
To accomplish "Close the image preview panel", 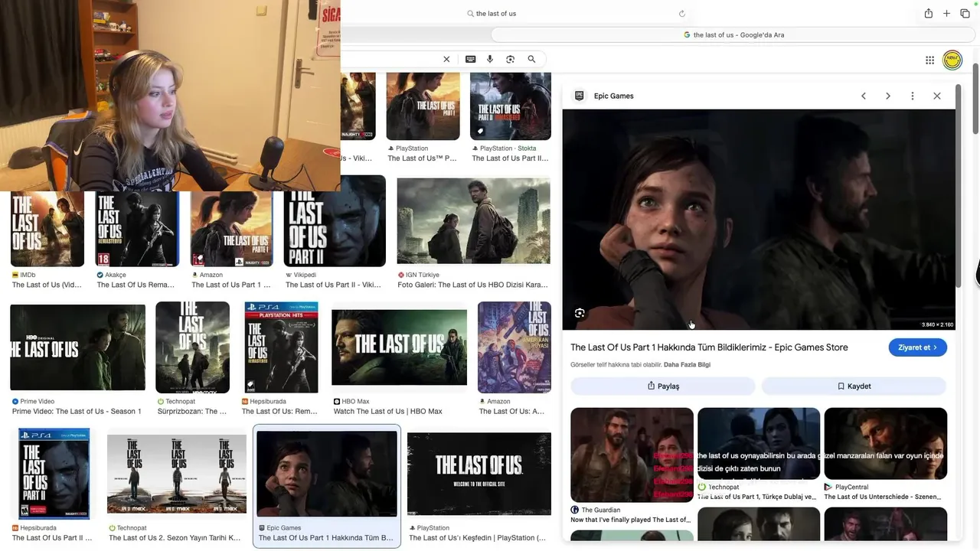I will click(937, 96).
